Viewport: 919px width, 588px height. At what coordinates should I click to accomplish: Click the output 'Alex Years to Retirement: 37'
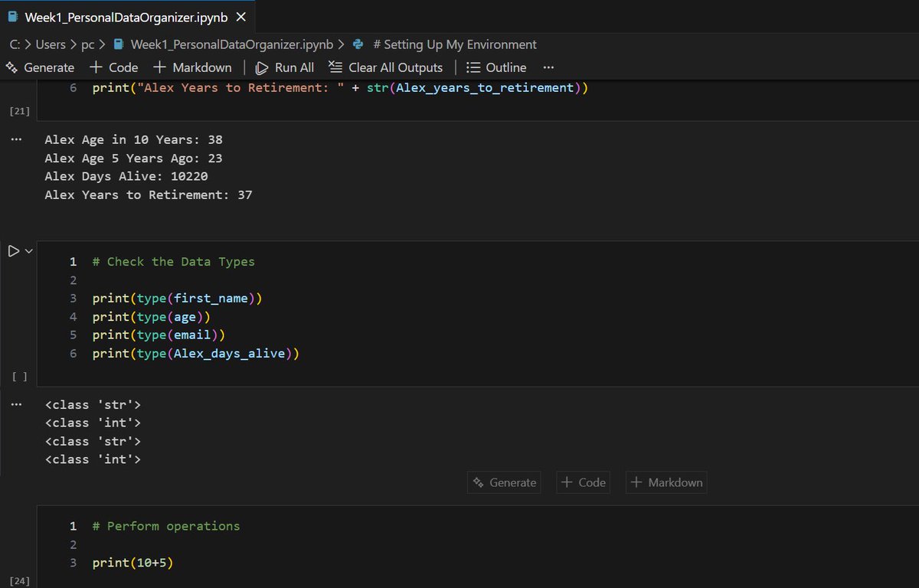tap(149, 195)
